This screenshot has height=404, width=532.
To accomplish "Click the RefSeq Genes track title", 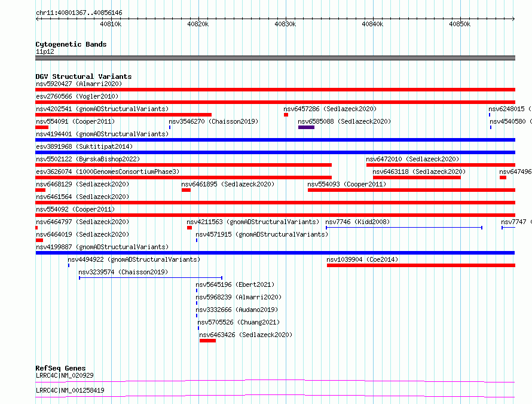I will [60, 368].
